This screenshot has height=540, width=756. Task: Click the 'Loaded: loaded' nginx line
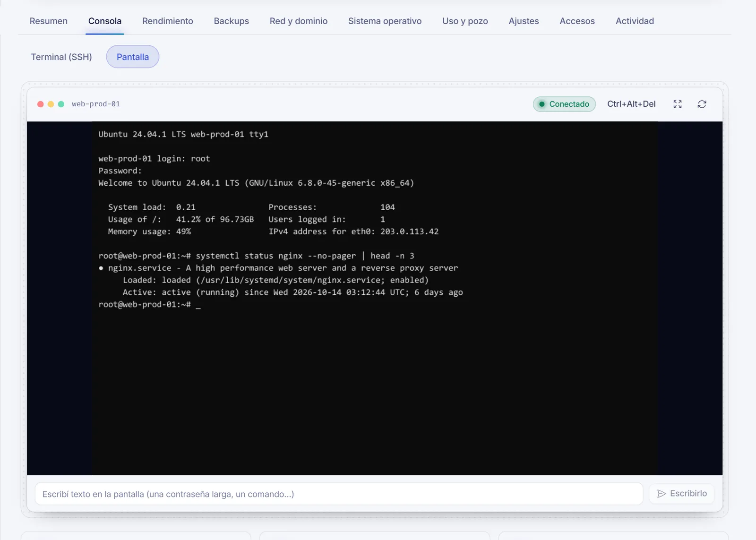tap(275, 280)
